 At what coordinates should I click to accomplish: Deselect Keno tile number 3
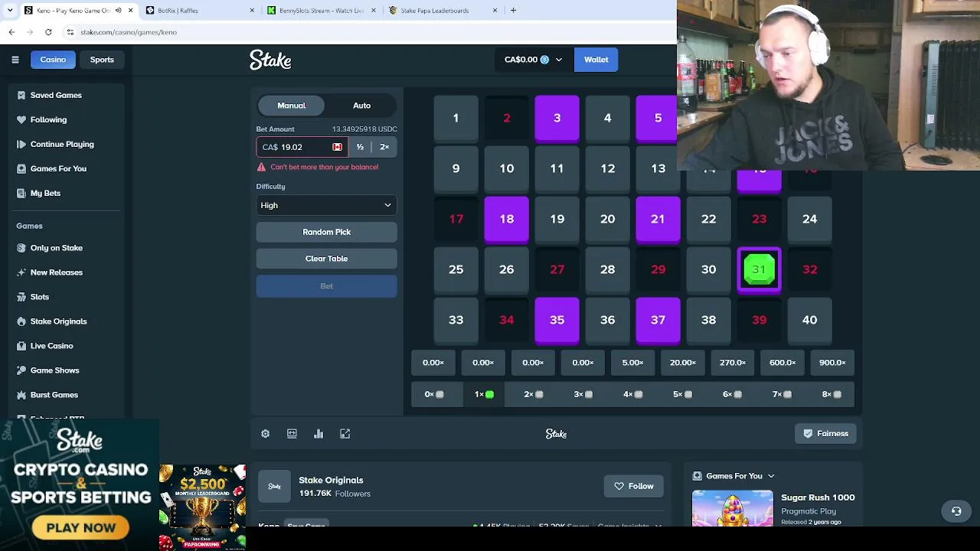coord(557,119)
